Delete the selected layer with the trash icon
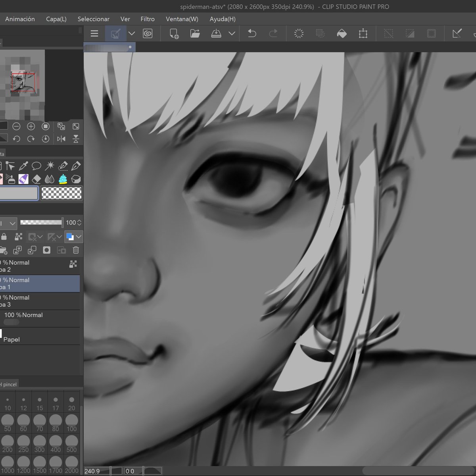This screenshot has height=476, width=476. pos(76,250)
